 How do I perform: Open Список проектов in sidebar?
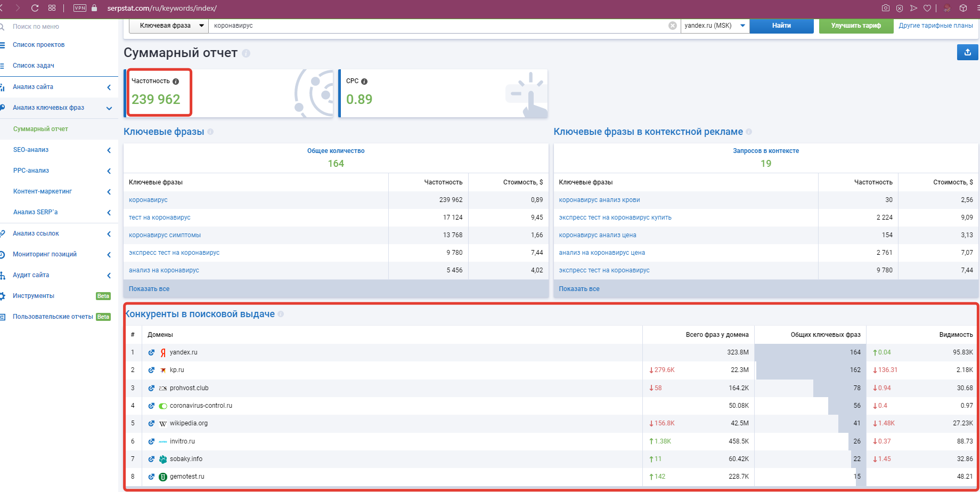pyautogui.click(x=38, y=45)
